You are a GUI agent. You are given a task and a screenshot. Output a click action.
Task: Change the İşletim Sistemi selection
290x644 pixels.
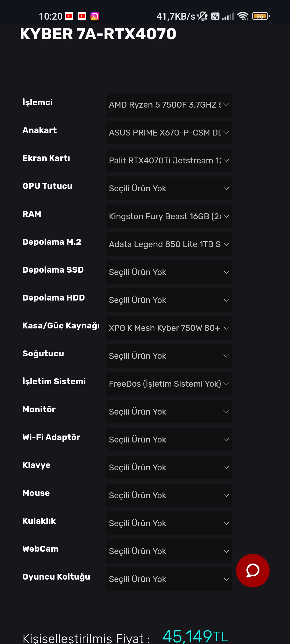point(169,384)
